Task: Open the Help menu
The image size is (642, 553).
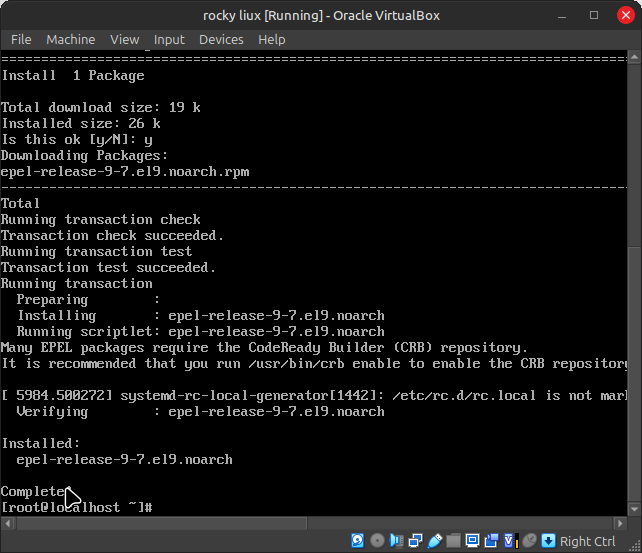Action: click(272, 39)
